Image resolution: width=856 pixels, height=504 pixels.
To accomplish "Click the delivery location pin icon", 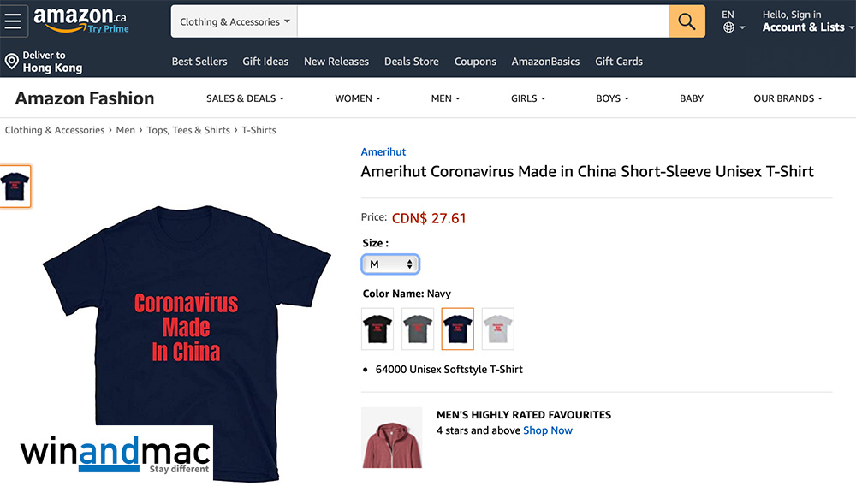I will click(x=11, y=61).
